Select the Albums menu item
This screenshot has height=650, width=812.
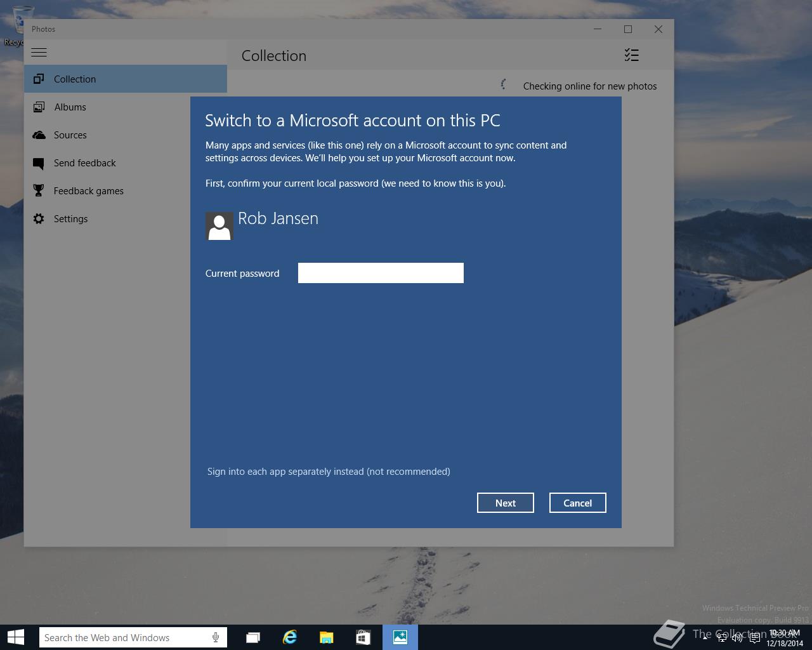tap(126, 107)
